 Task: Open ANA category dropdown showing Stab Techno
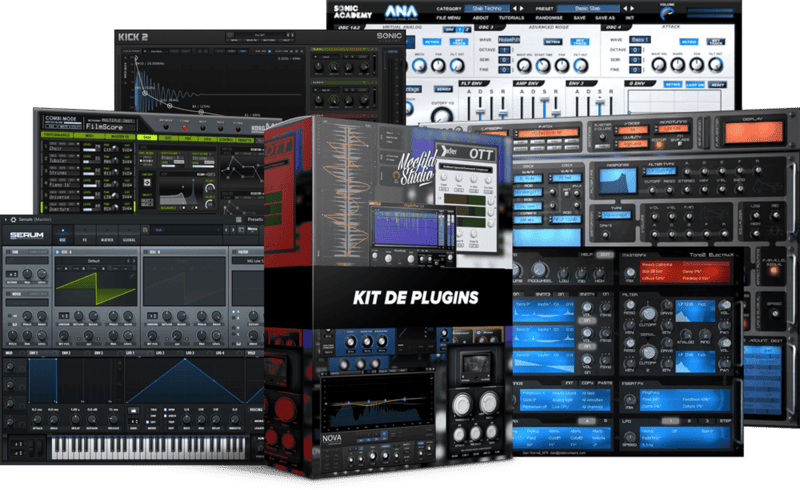(x=486, y=9)
